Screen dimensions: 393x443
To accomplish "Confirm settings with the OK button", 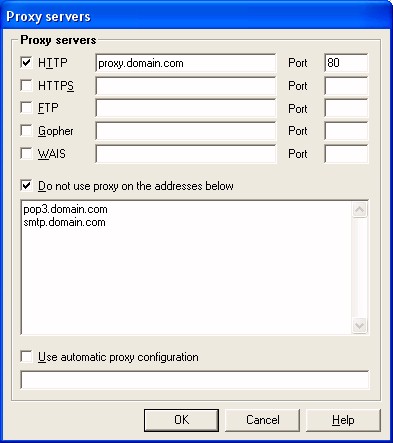I will (x=182, y=420).
